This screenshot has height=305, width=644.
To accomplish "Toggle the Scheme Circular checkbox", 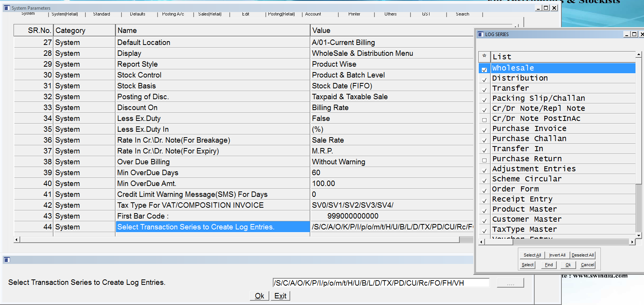I will click(484, 181).
